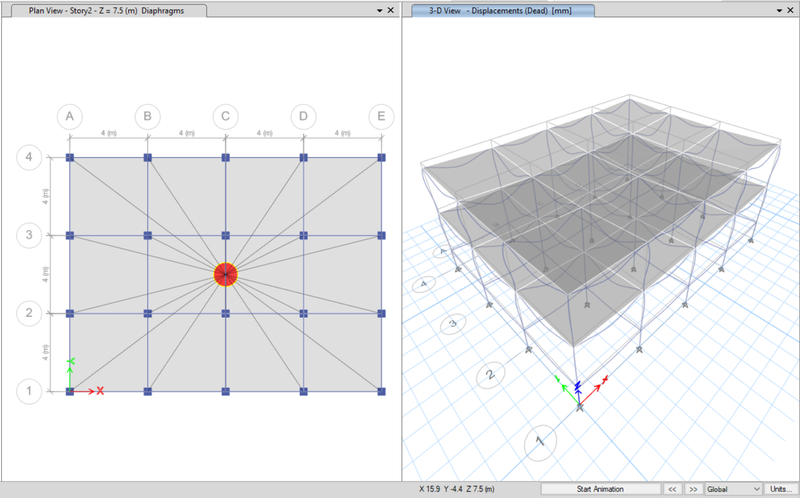
Task: Click the 4 (m) dimension between A and B
Action: click(x=109, y=133)
